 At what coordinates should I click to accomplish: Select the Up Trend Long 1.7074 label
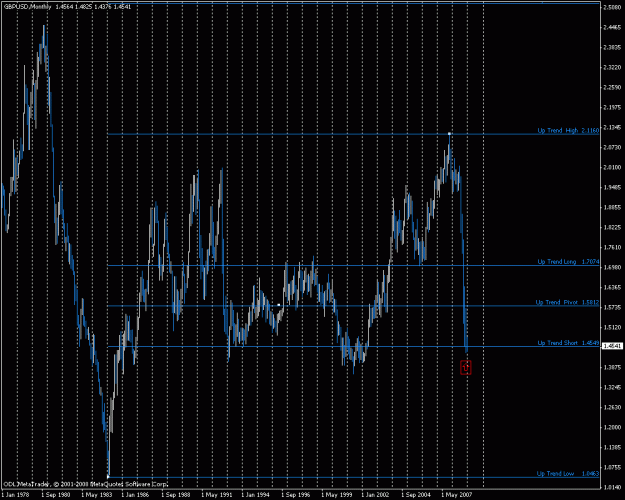[568, 262]
